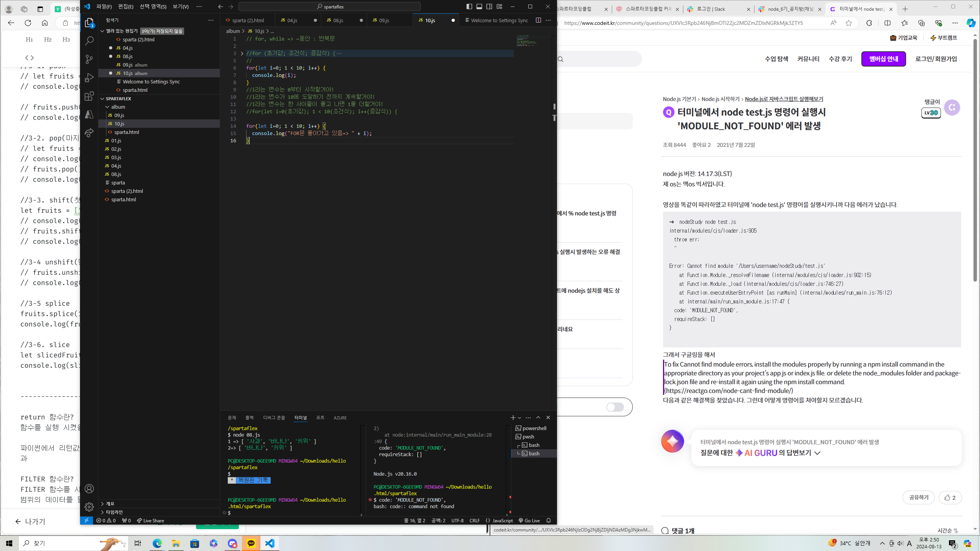Toggle the secondary side bar layout icon

pos(489,7)
